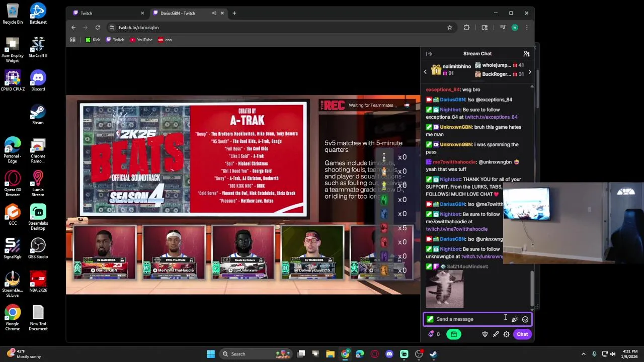The image size is (644, 362).
Task: Show previous gift leaderboard entry
Action: click(x=425, y=72)
